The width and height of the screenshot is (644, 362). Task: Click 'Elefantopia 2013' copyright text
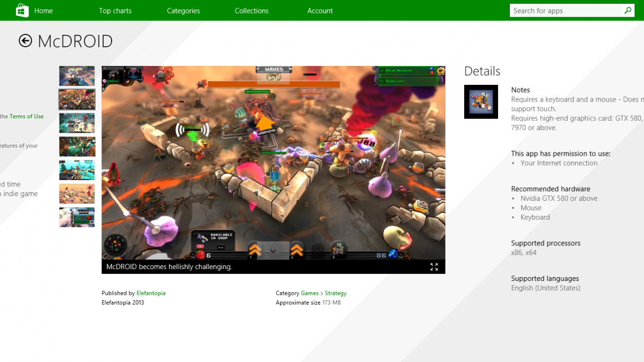pos(123,302)
